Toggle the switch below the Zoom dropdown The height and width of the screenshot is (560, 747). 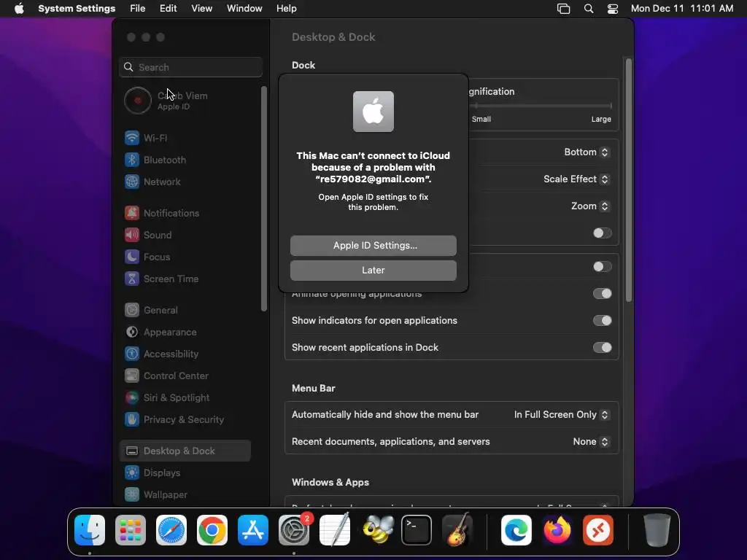(602, 233)
